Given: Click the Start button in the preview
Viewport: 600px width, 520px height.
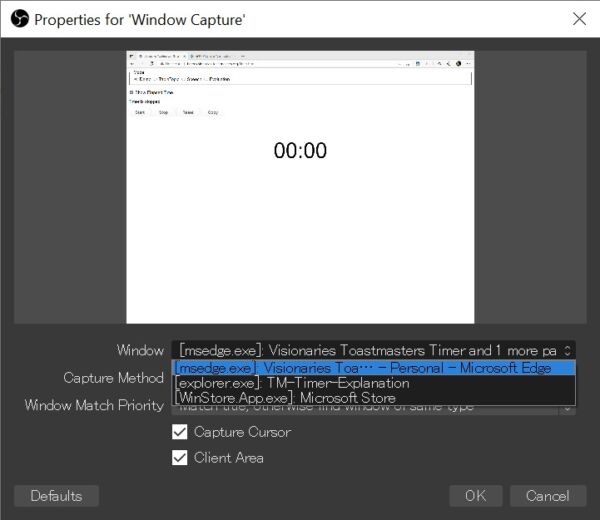Looking at the screenshot, I should coord(140,113).
